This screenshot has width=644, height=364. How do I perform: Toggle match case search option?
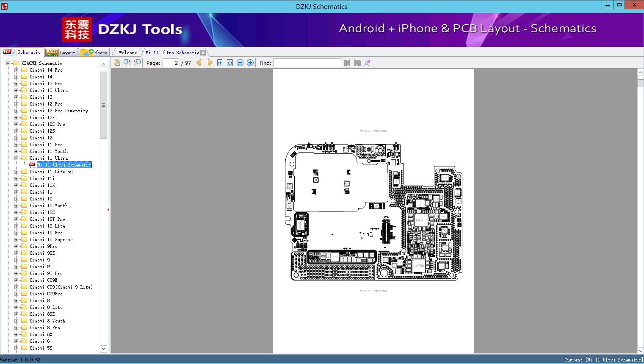tap(368, 63)
